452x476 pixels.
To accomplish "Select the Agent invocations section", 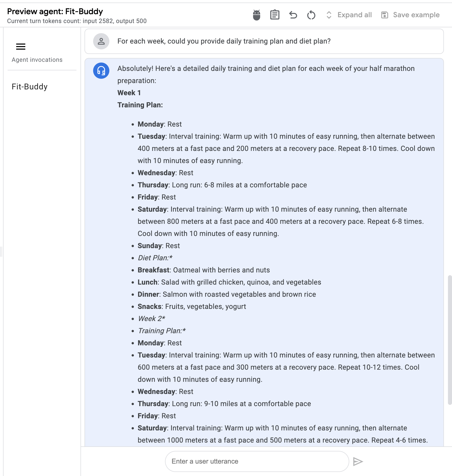I will [x=37, y=60].
